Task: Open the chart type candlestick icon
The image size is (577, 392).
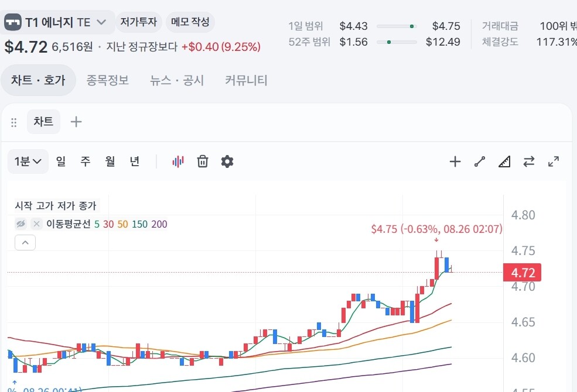Action: tap(178, 161)
